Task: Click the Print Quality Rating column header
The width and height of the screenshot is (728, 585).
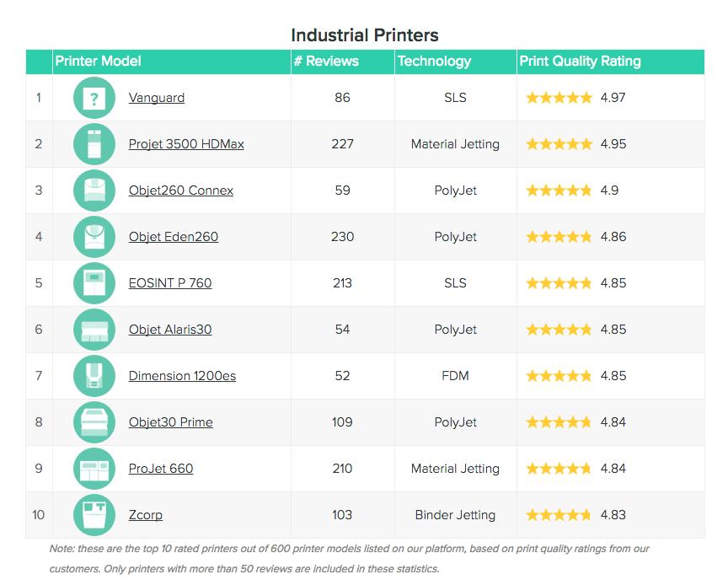Action: (x=580, y=62)
